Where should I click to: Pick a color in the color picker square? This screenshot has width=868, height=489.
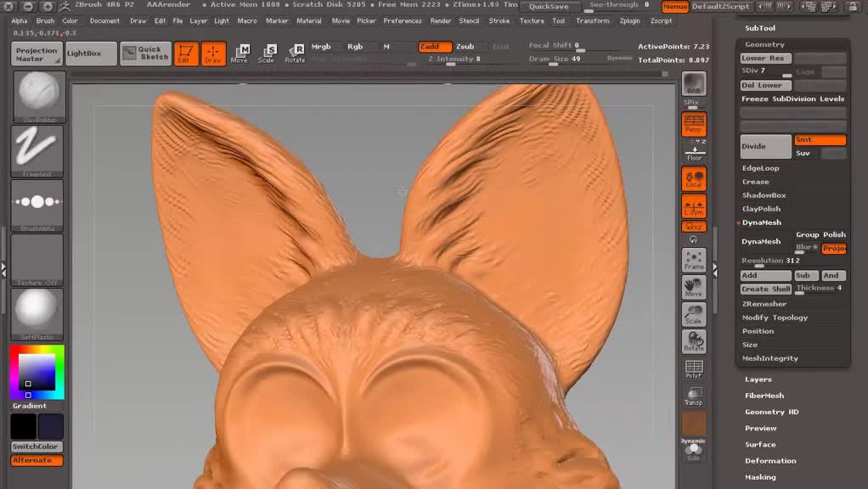click(x=37, y=373)
